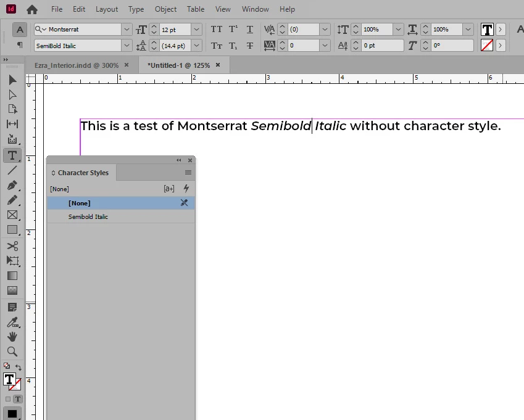Reset default fill and stroke
The image size is (524, 420).
[6, 366]
